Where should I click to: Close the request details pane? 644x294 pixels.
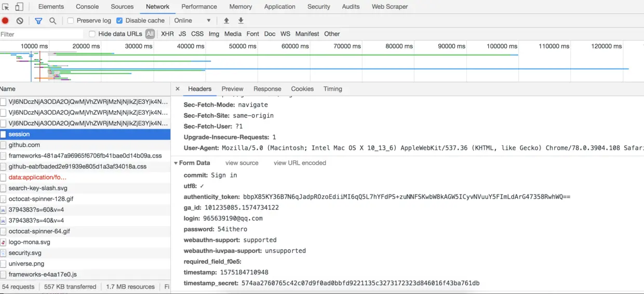point(178,89)
